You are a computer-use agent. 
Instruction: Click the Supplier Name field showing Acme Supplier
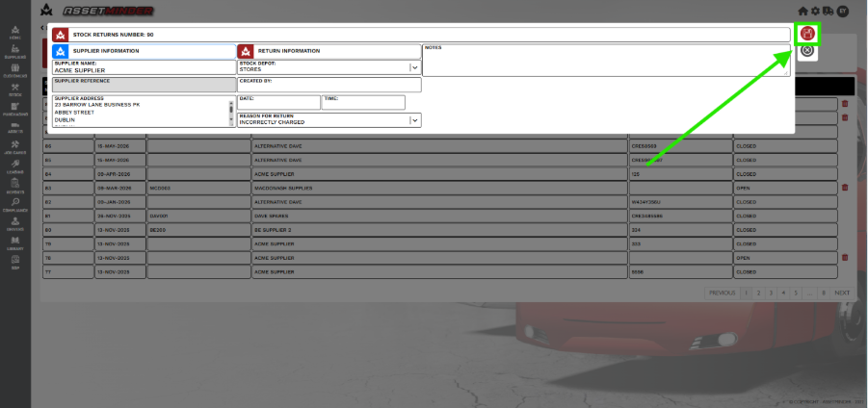[144, 67]
